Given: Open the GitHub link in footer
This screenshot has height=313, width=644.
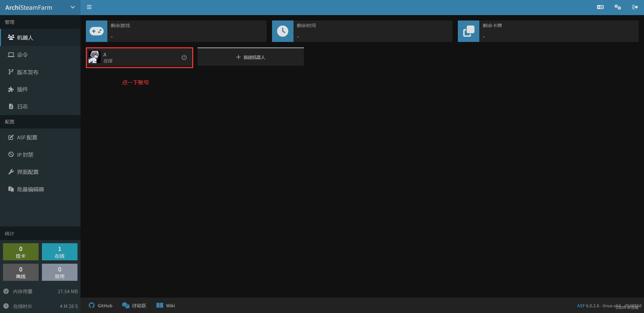Looking at the screenshot, I should pyautogui.click(x=101, y=306).
